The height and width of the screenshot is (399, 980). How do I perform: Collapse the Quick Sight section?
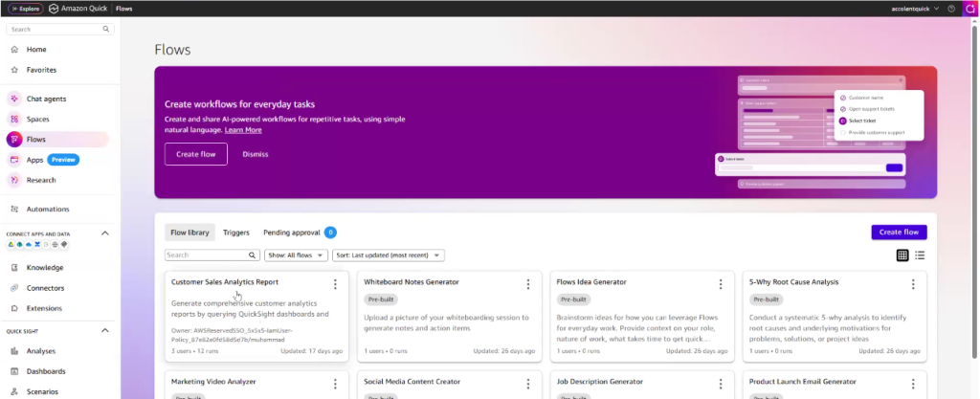[105, 330]
